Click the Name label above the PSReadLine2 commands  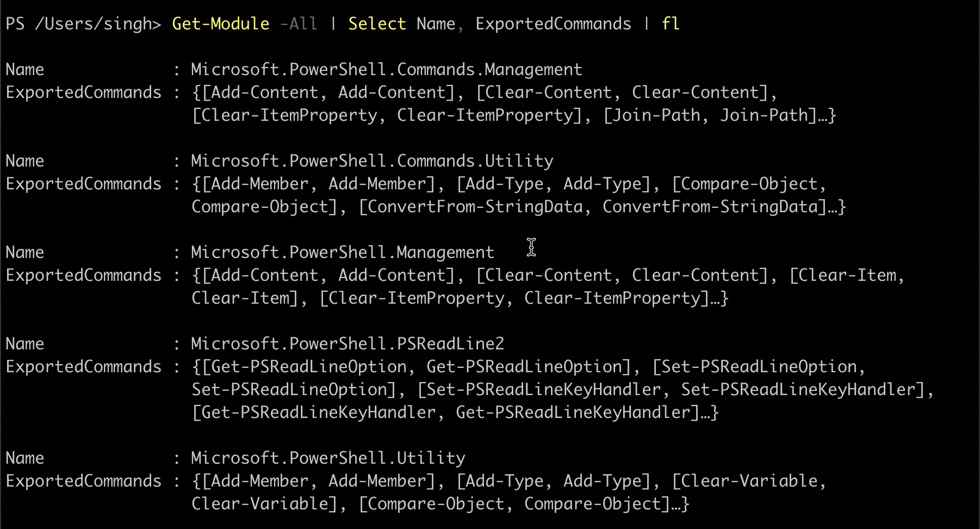click(25, 344)
